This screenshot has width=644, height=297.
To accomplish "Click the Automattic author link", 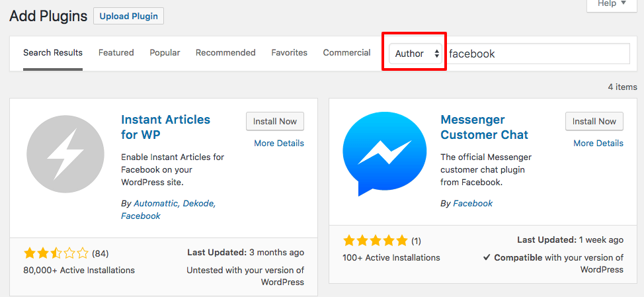I will point(155,203).
